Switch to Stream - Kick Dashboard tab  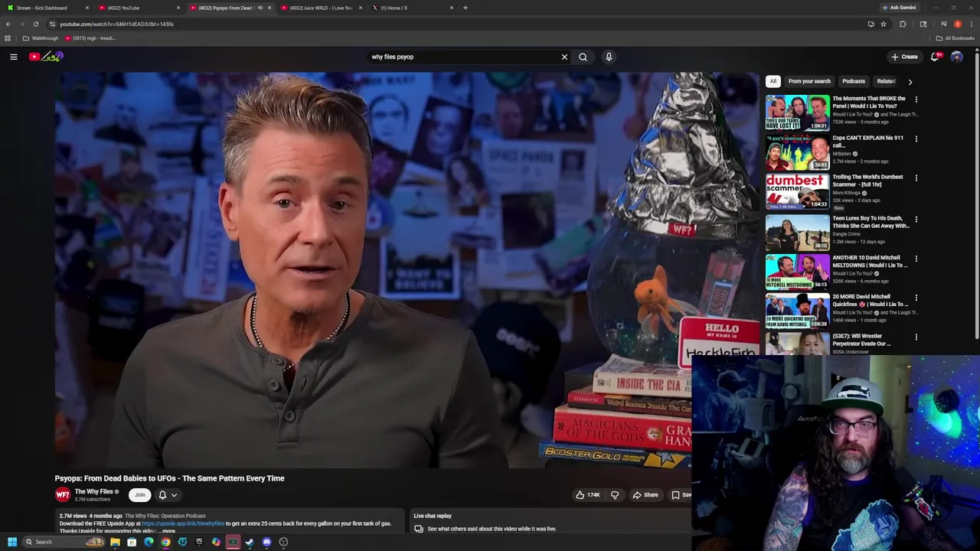click(46, 8)
